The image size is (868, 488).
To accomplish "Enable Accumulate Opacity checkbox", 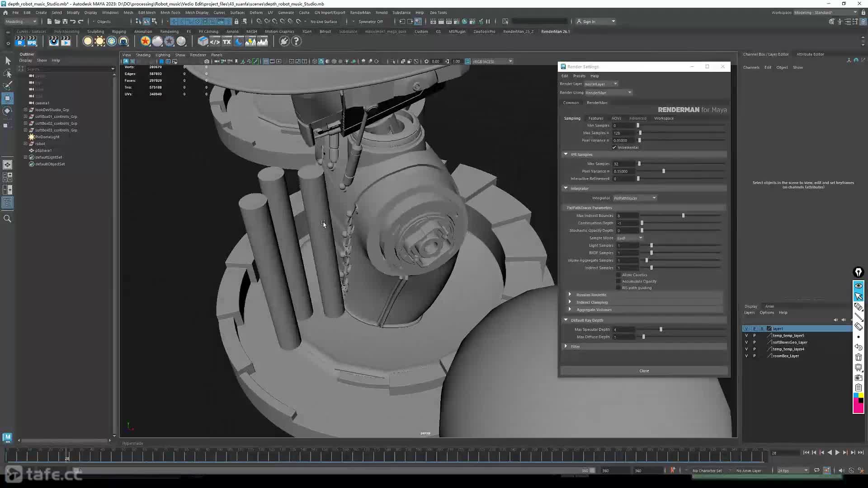I will (x=618, y=282).
